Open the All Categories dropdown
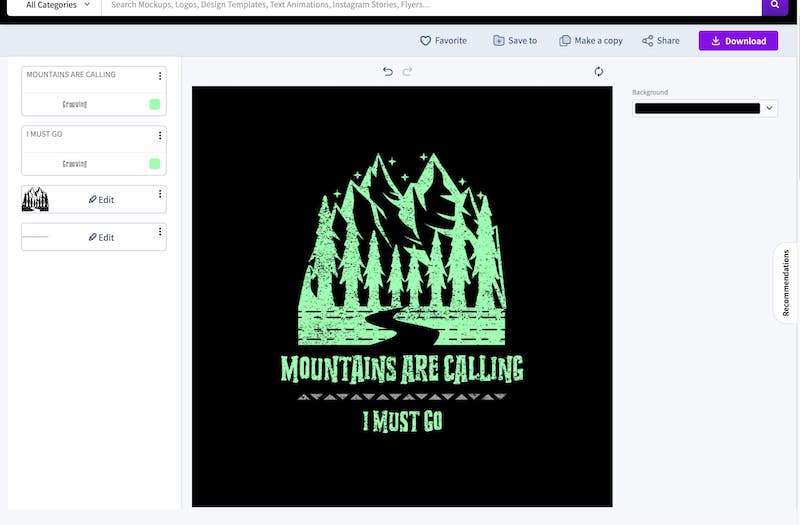This screenshot has height=525, width=800. pyautogui.click(x=57, y=5)
